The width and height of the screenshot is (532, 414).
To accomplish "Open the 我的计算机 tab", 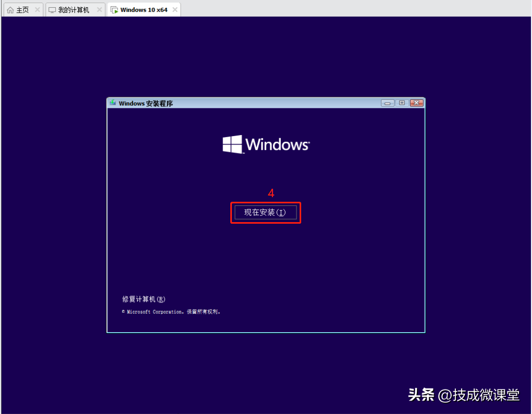I will (x=73, y=10).
